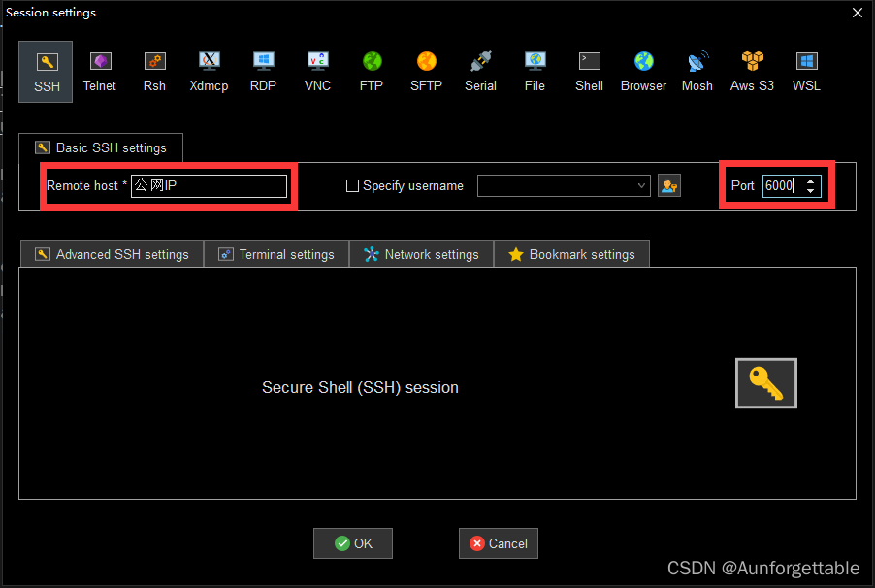Click the "Secure Shell (SSH) session" text
Viewport: 875px width, 588px height.
pyautogui.click(x=361, y=387)
